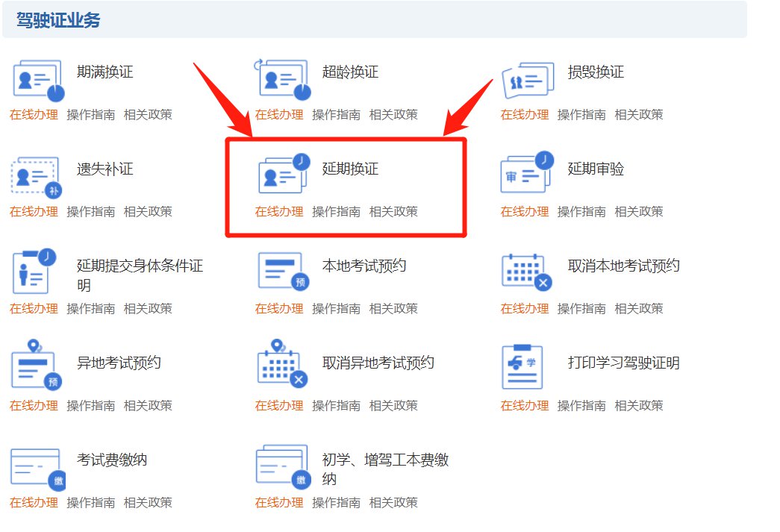Open 操作指南 for 期满换证

point(90,115)
